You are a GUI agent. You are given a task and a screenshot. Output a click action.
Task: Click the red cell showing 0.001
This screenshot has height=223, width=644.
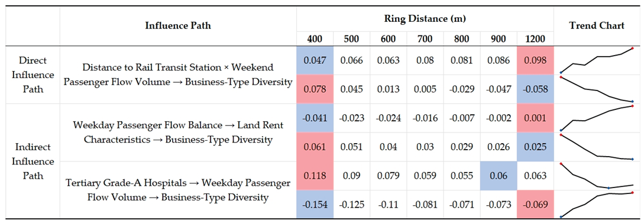[536, 118]
